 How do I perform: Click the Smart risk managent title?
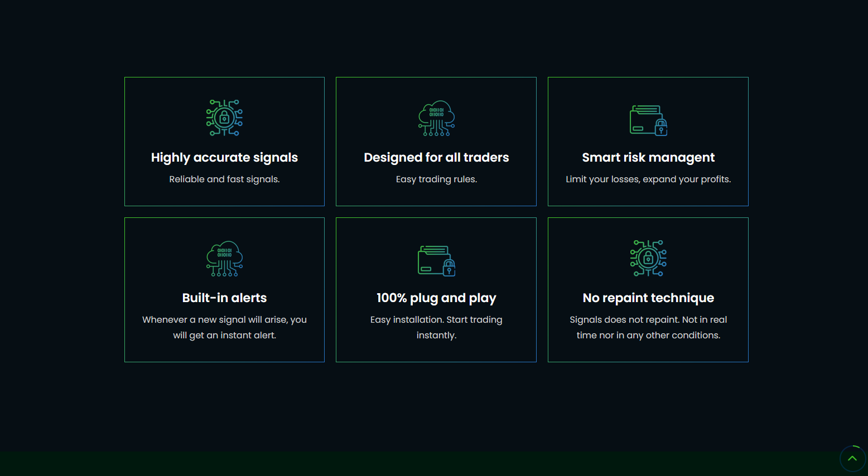(648, 158)
